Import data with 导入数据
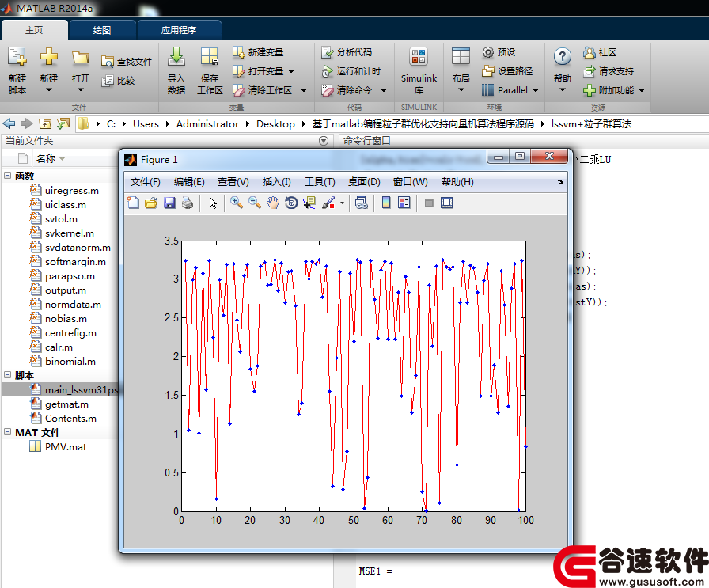Viewport: 709px width, 588px height. pyautogui.click(x=176, y=71)
